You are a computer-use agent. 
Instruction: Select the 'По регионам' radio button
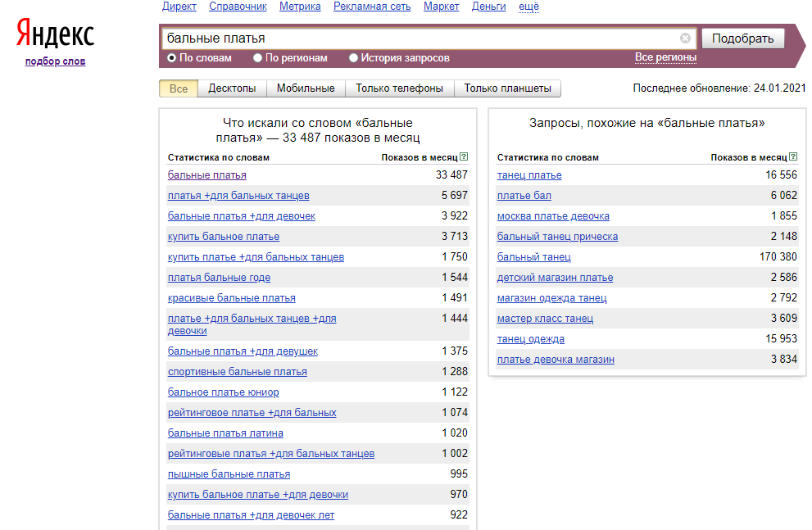257,58
